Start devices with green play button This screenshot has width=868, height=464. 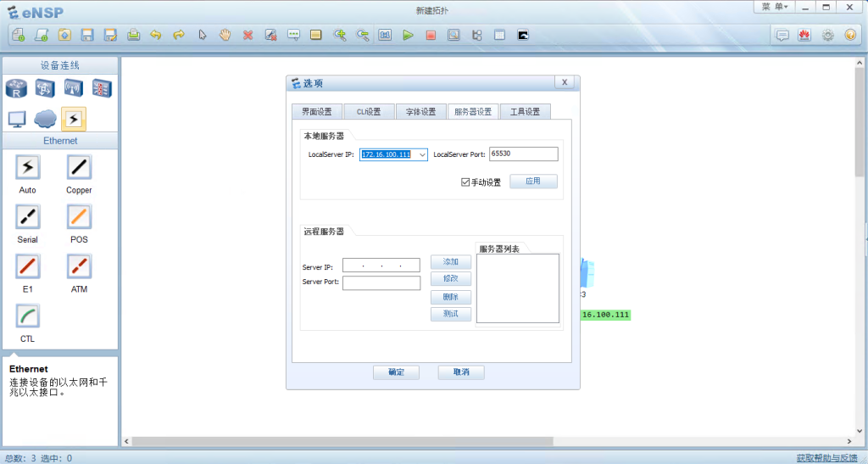click(x=408, y=35)
